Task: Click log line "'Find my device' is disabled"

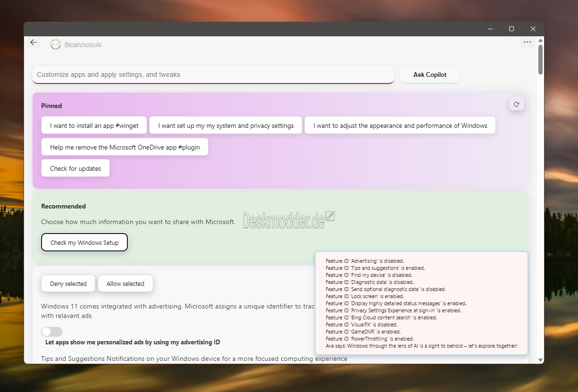Action: point(369,275)
